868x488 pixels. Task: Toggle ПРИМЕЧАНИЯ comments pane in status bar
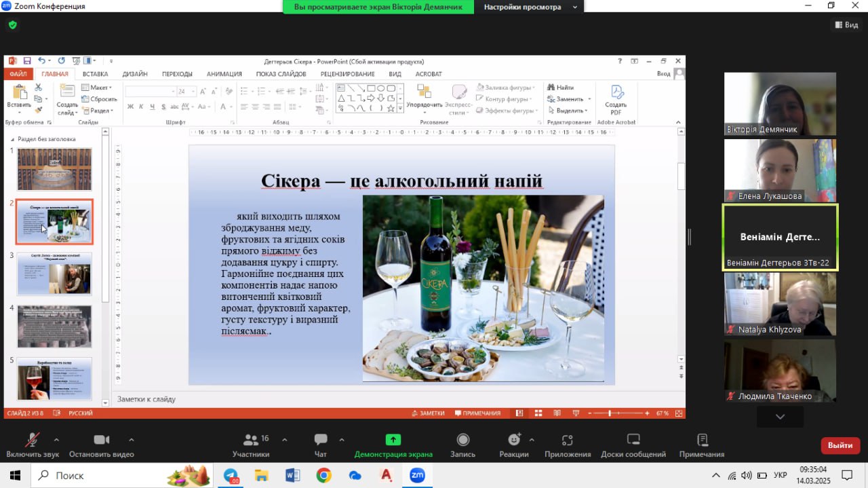click(x=477, y=413)
